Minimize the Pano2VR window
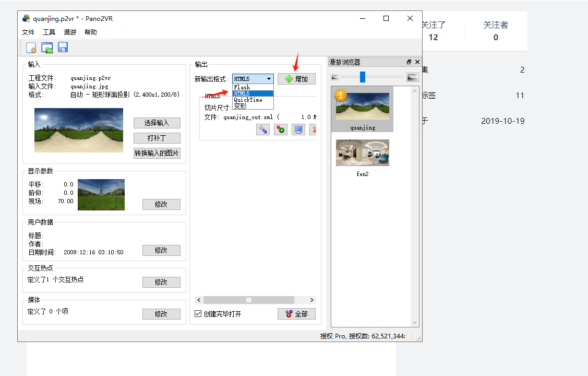 click(x=362, y=18)
